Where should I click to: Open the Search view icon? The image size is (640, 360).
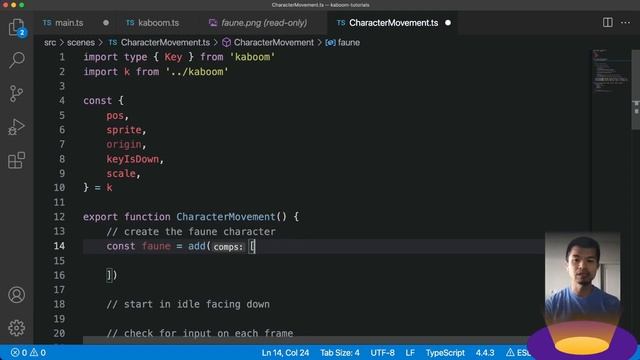(17, 60)
